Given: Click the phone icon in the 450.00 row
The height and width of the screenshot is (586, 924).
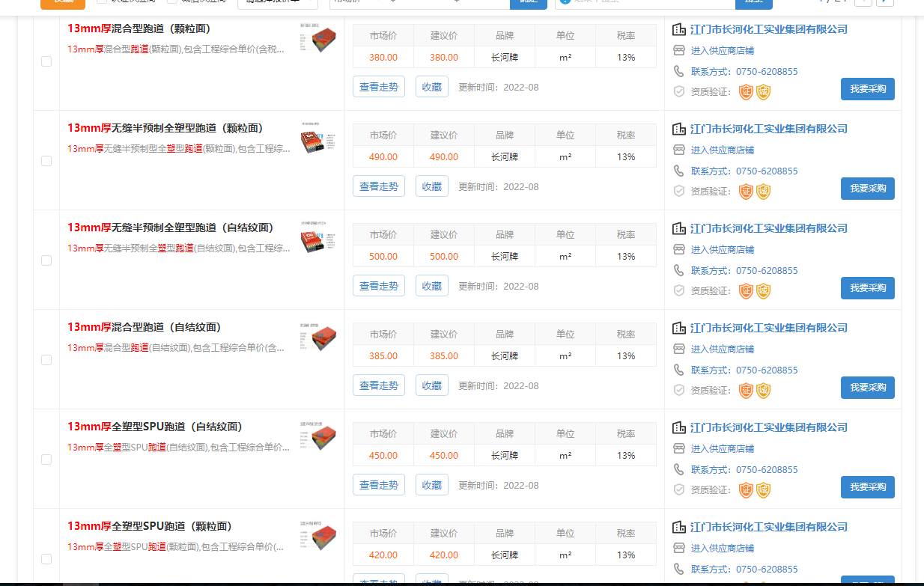Looking at the screenshot, I should (679, 469).
